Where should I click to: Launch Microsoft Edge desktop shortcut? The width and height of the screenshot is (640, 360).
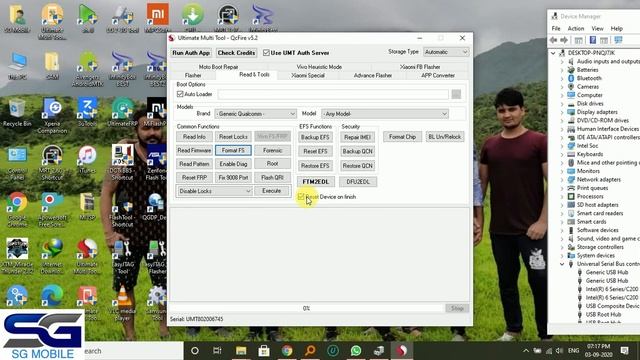[x=52, y=296]
